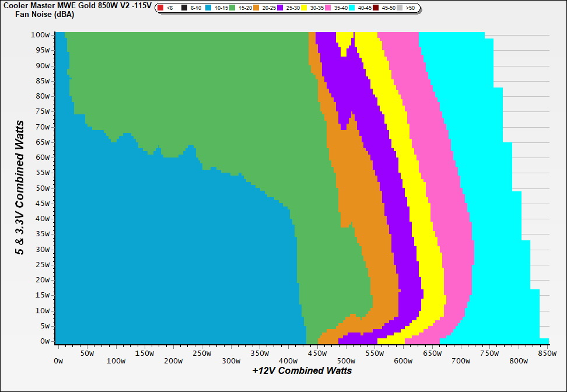Choose the pink 35-40 legend swatch
The width and height of the screenshot is (567, 392).
(x=328, y=8)
